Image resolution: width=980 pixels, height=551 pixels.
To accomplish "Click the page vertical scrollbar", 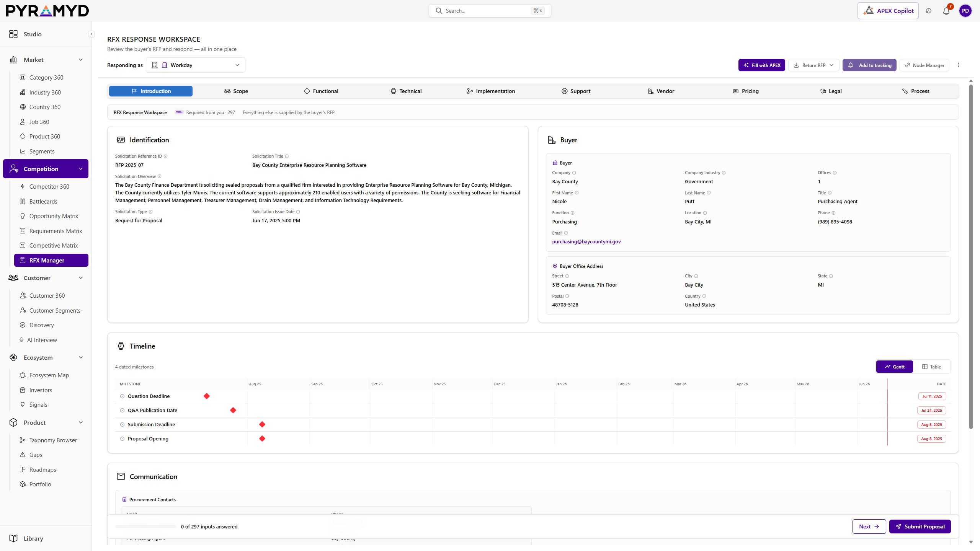I will tap(971, 256).
